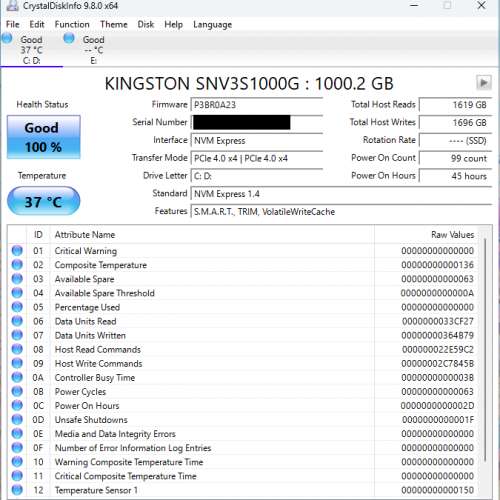500x500 pixels.
Task: Click raw value 0000000033CF27
Action: [438, 321]
